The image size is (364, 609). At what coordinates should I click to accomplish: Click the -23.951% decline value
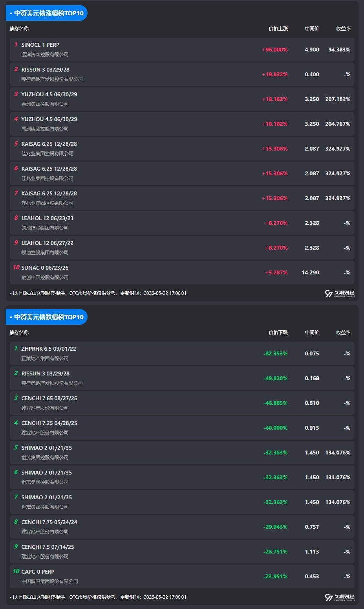pyautogui.click(x=275, y=577)
